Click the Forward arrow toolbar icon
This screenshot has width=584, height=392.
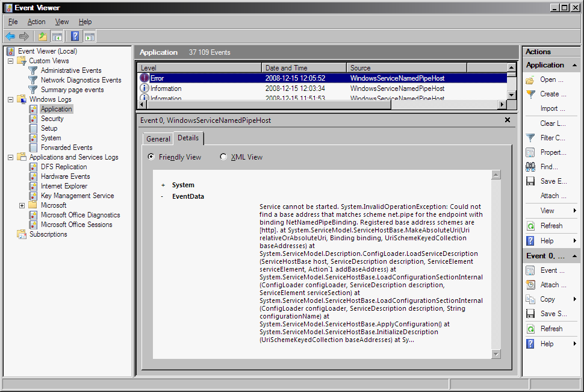coord(24,36)
